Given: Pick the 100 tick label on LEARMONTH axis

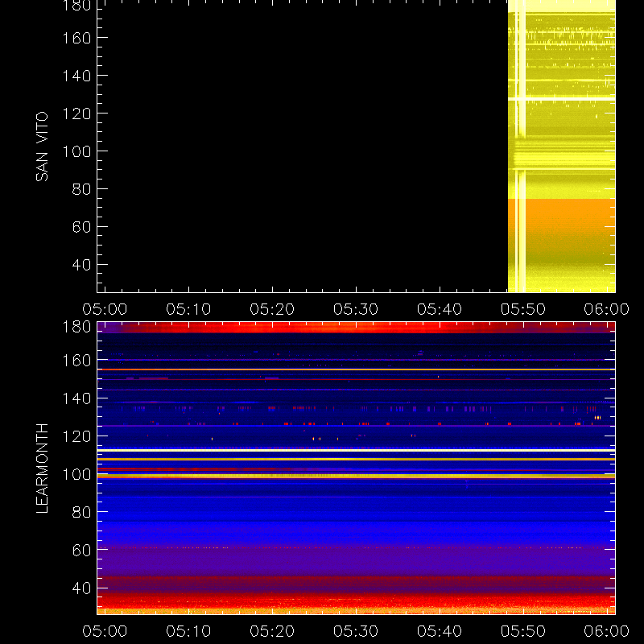Looking at the screenshot, I should pos(76,475).
